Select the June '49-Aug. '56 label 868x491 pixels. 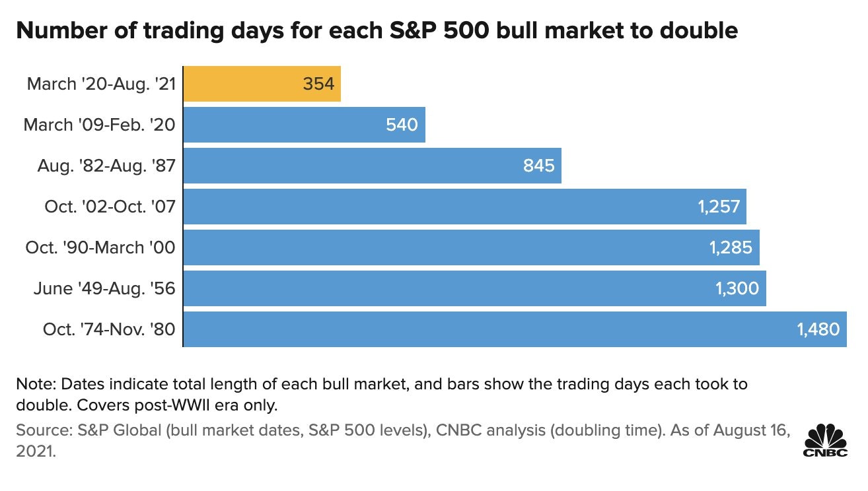(x=104, y=288)
